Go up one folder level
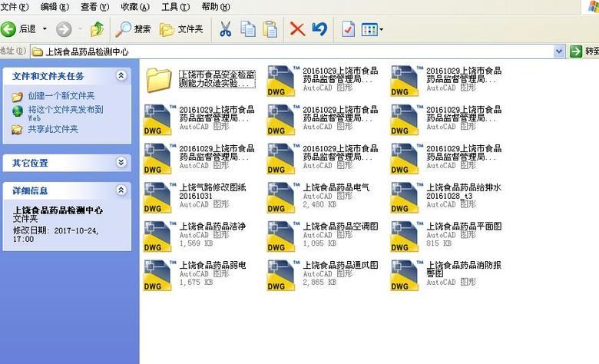 click(x=97, y=29)
